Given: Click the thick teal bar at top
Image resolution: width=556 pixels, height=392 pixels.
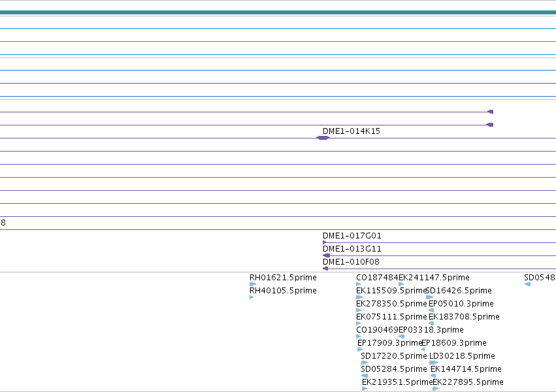Looking at the screenshot, I should [x=278, y=12].
